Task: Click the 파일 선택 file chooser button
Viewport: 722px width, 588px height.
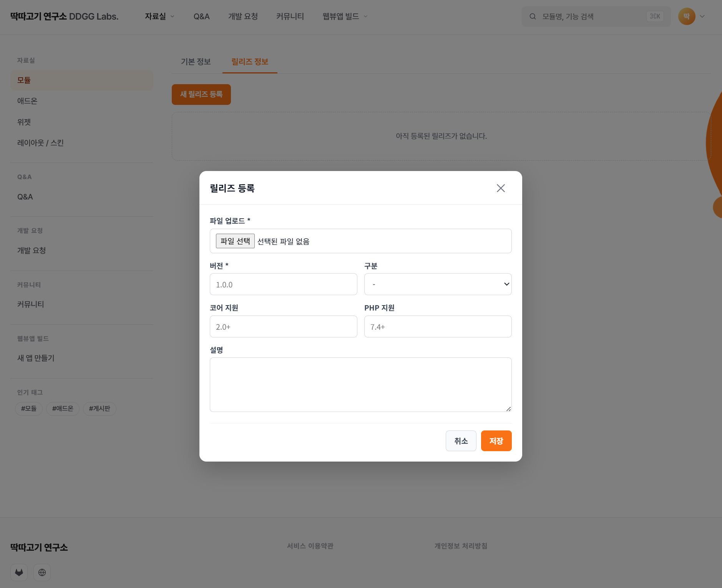Action: (x=235, y=241)
